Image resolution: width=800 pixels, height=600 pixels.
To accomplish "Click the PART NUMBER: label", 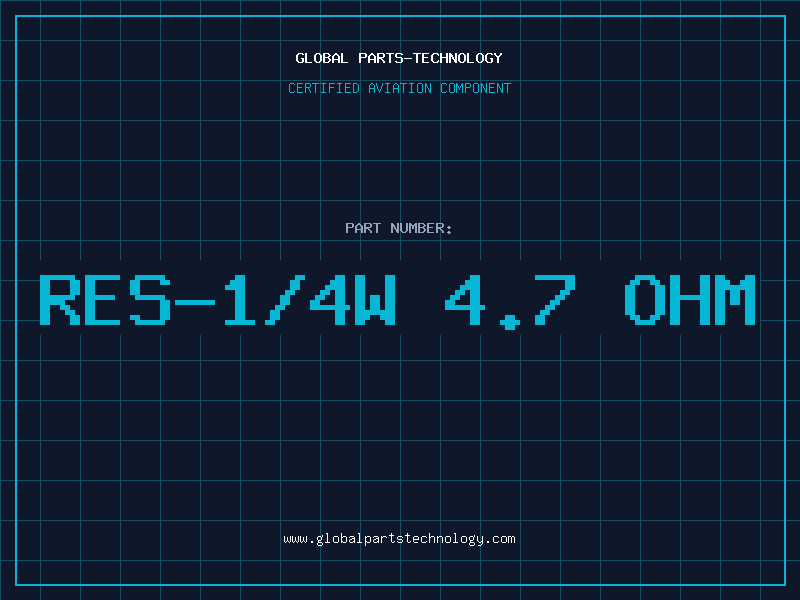I will [399, 228].
